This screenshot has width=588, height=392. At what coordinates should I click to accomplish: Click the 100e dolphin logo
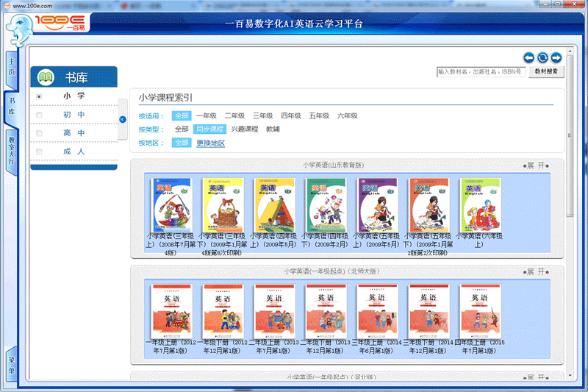pos(19,30)
